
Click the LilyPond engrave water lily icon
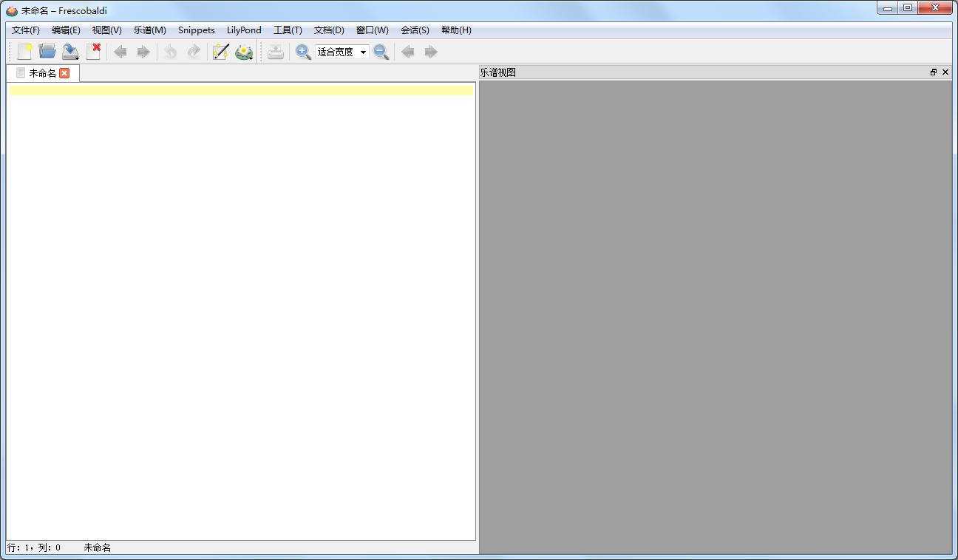coord(244,52)
